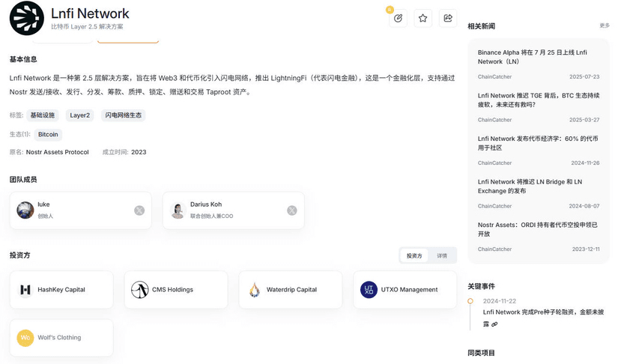
Task: Open the Pre种子轮融资 key event text
Action: (543, 318)
